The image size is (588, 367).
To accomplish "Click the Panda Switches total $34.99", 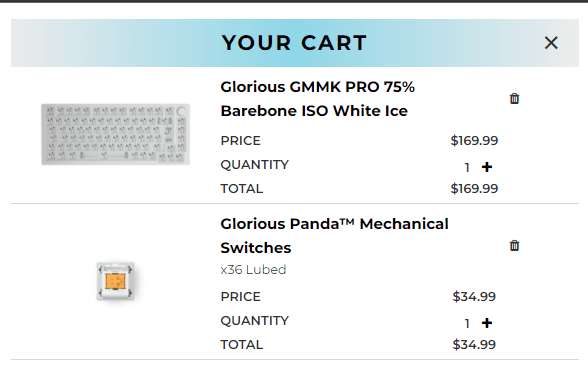I will 474,345.
